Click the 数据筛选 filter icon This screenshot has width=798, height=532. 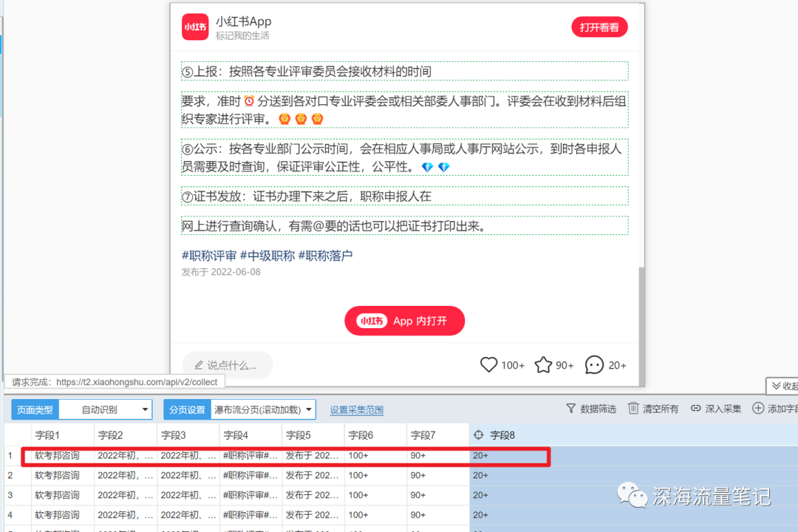click(570, 409)
